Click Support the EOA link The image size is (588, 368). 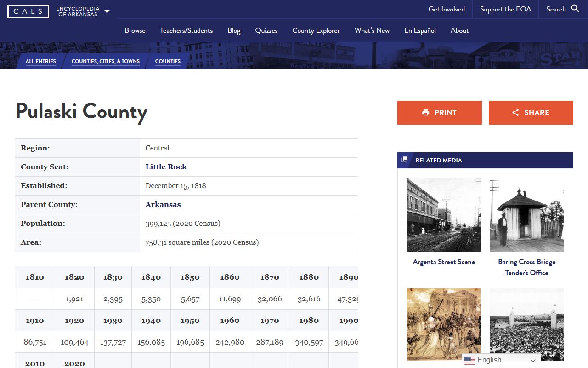point(505,9)
